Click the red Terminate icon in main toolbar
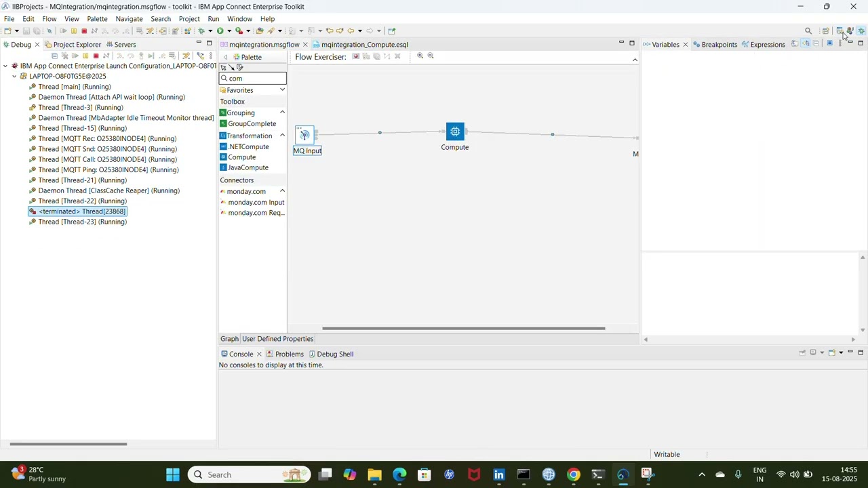 tap(84, 31)
